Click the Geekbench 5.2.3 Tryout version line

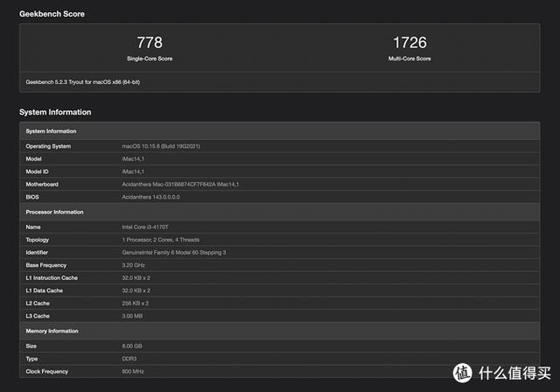coord(83,82)
